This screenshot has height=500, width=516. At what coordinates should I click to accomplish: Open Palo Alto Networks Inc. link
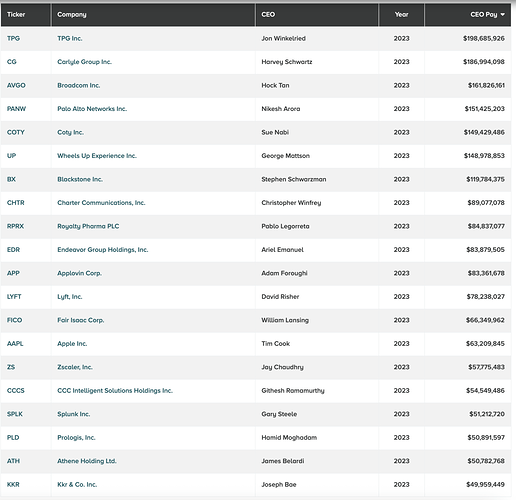click(92, 109)
